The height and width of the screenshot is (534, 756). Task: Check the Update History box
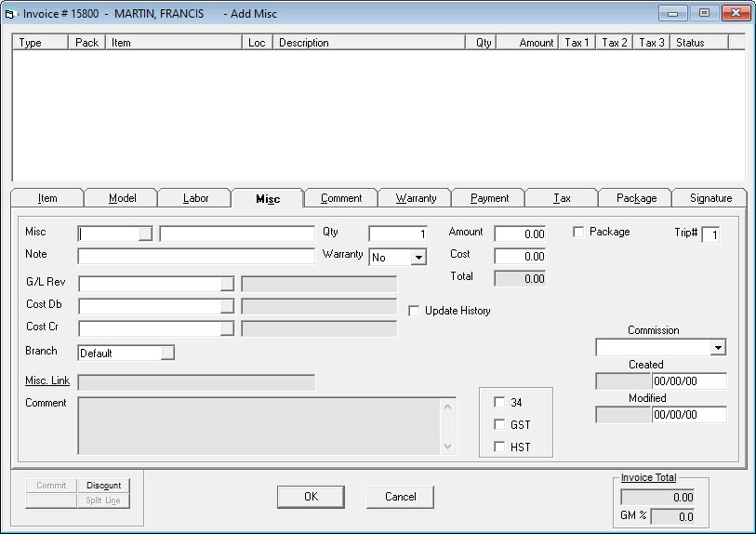tap(414, 311)
